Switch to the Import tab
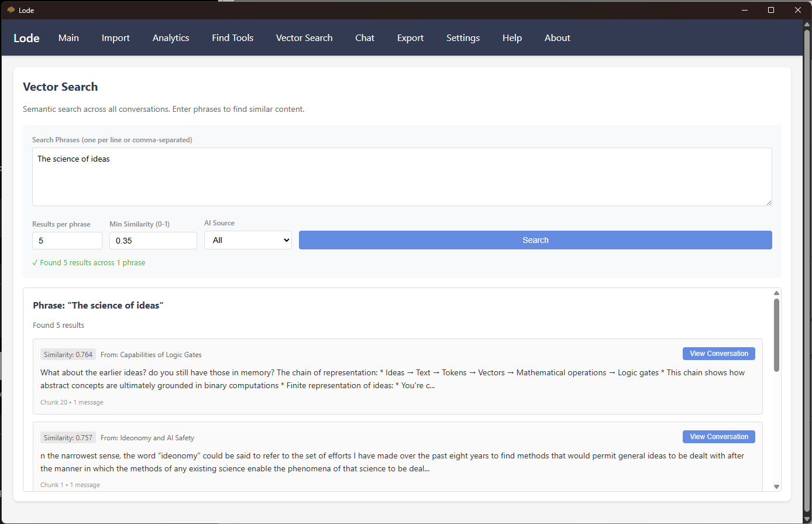The height and width of the screenshot is (524, 812). coord(115,37)
